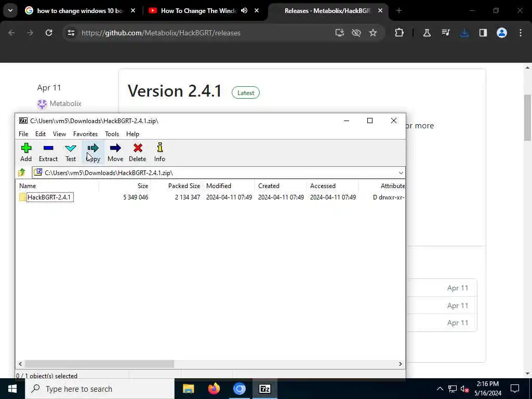Click the install app icon in address bar
The height and width of the screenshot is (399, 532).
coord(340,33)
